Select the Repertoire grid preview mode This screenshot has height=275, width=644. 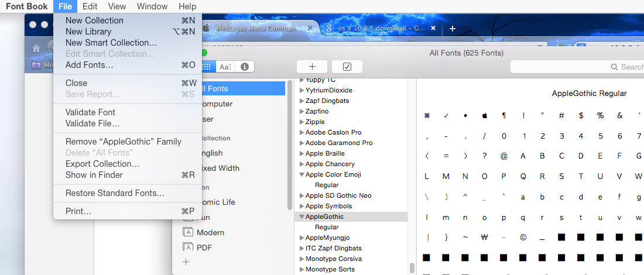pos(207,67)
